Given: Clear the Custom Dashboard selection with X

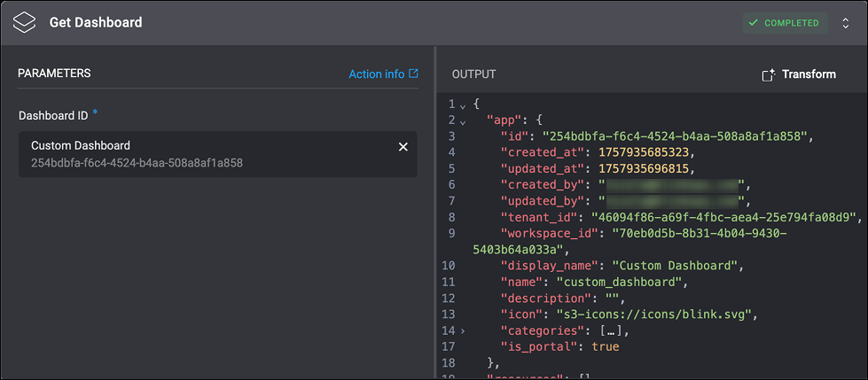Looking at the screenshot, I should [403, 146].
